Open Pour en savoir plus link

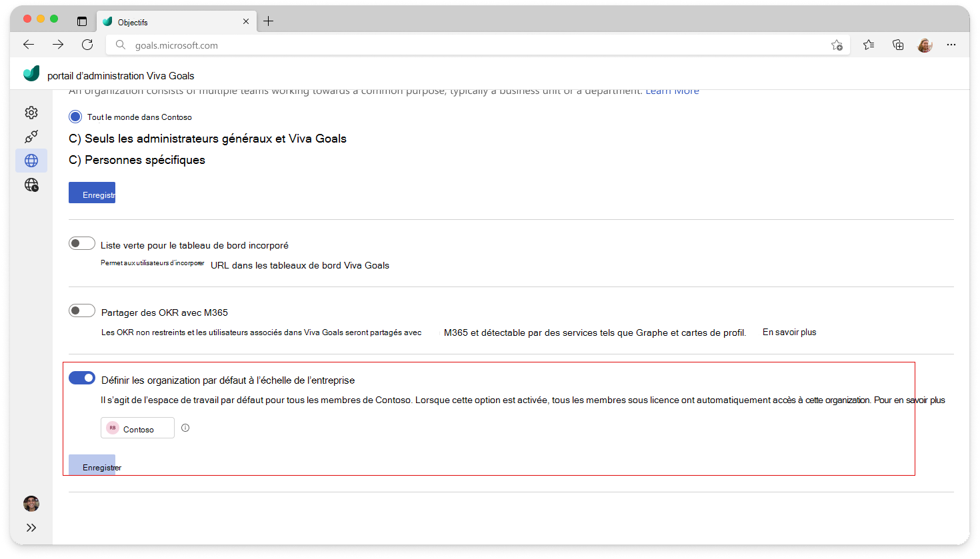(x=909, y=400)
